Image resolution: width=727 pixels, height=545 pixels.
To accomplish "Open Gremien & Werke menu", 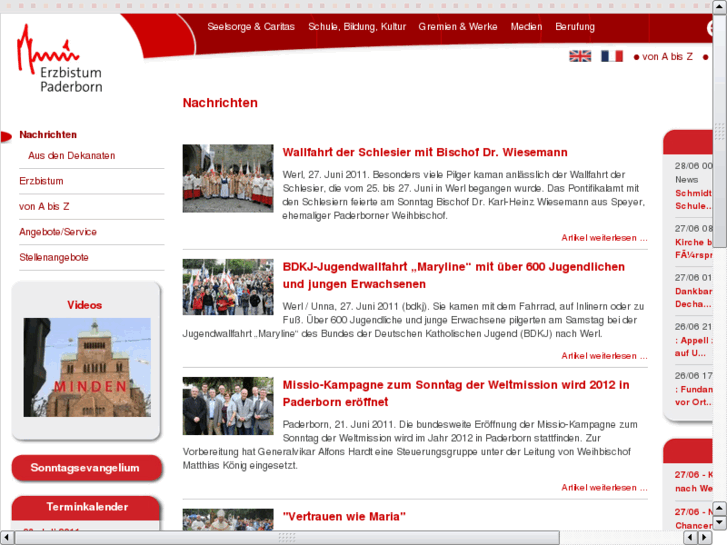I will point(458,26).
